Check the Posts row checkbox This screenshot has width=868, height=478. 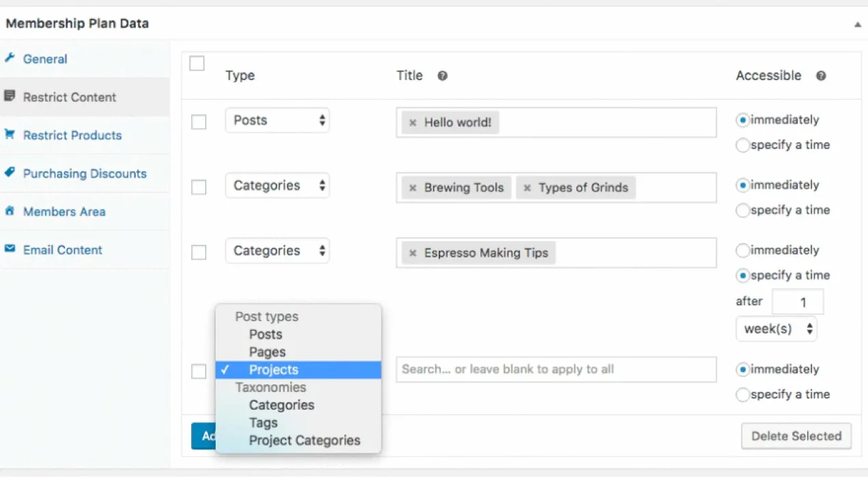[199, 122]
